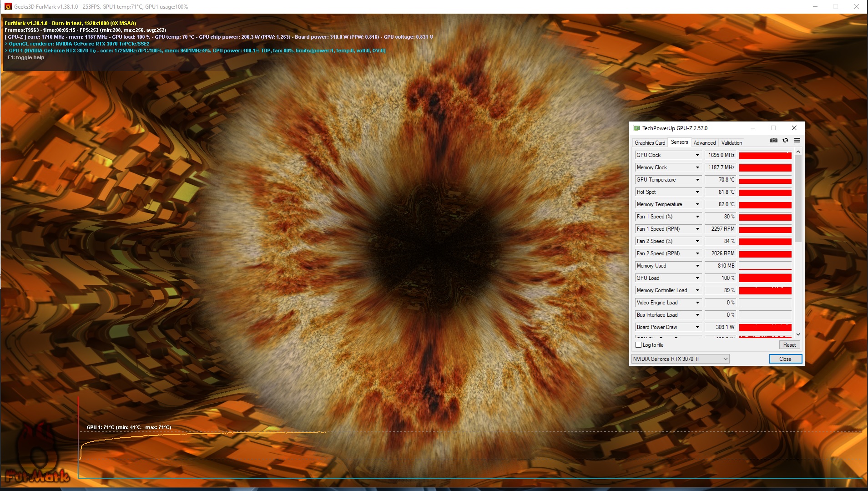Open the Bus Interface Load dropdown
Screen dimensions: 868x491
click(697, 315)
